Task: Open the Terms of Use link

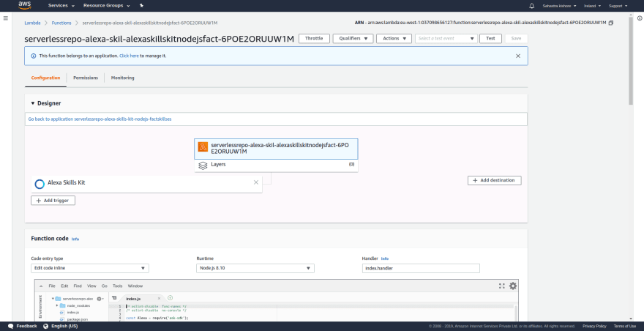Action: (625, 326)
